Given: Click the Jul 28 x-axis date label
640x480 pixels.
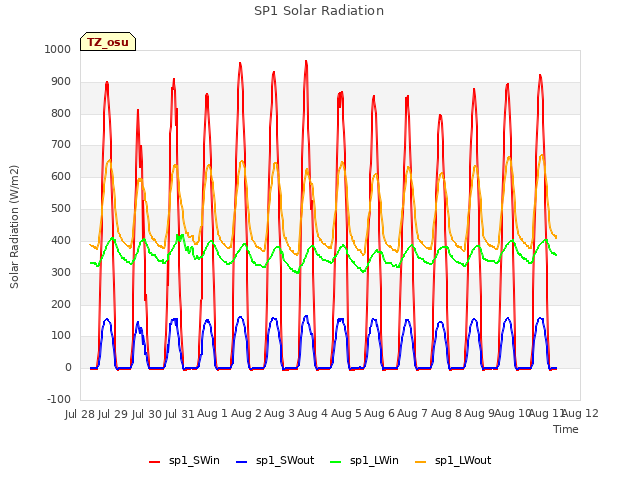Looking at the screenshot, I should [x=80, y=414].
